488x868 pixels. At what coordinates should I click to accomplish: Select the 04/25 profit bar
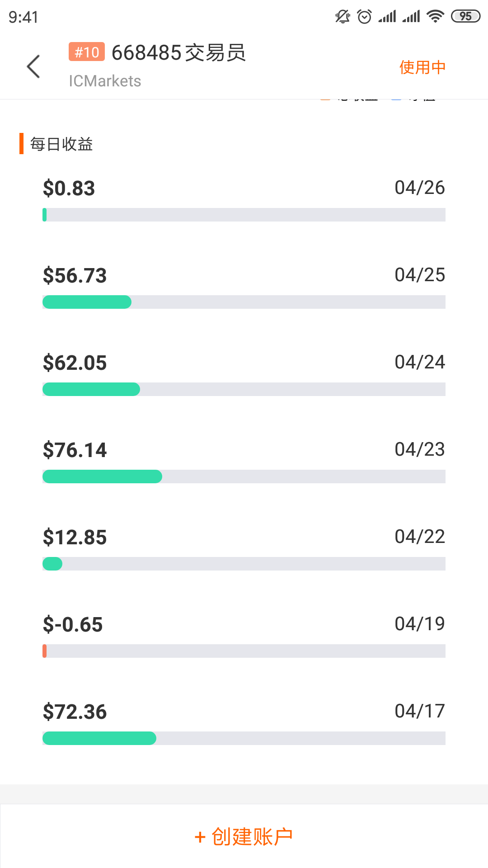click(x=244, y=302)
